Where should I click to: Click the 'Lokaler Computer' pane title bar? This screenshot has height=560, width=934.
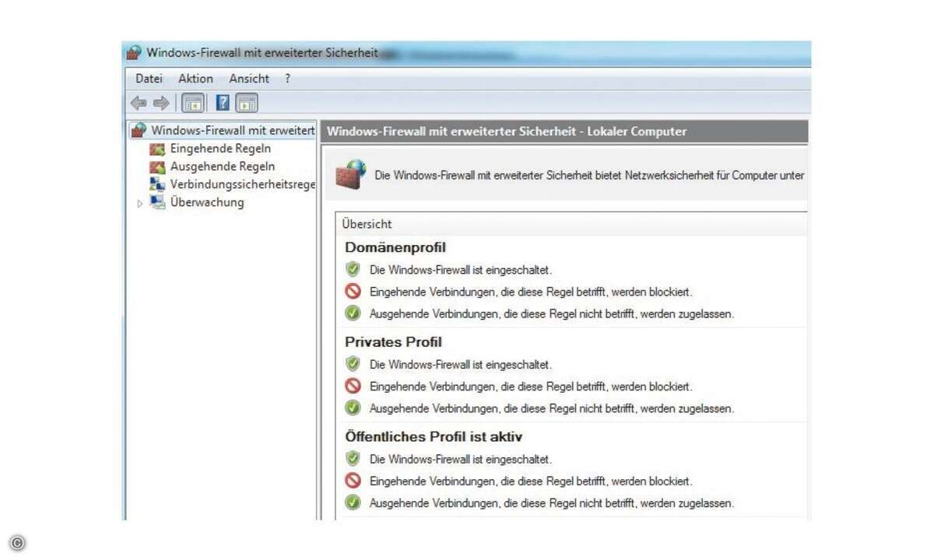click(x=564, y=131)
